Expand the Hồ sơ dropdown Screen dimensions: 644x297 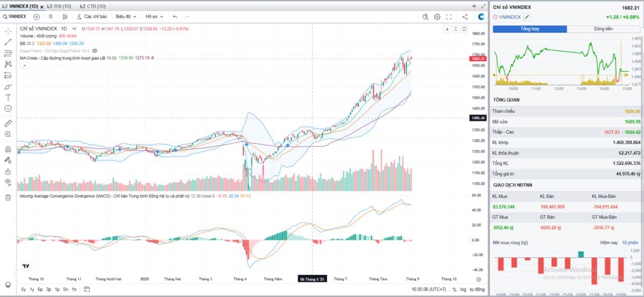pyautogui.click(x=155, y=17)
